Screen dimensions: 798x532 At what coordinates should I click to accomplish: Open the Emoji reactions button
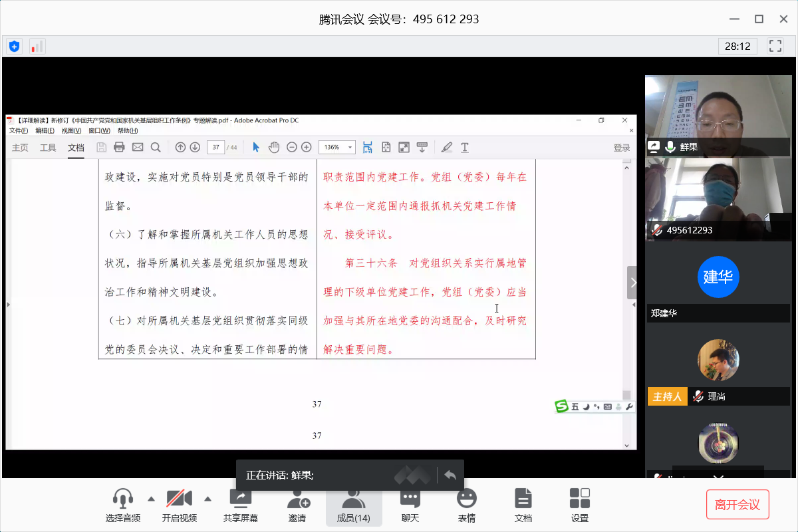467,505
